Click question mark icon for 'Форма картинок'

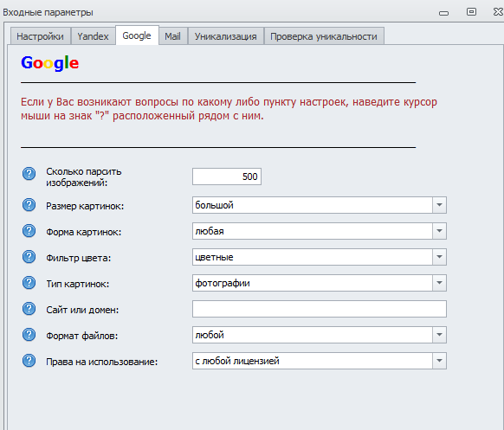coord(29,231)
